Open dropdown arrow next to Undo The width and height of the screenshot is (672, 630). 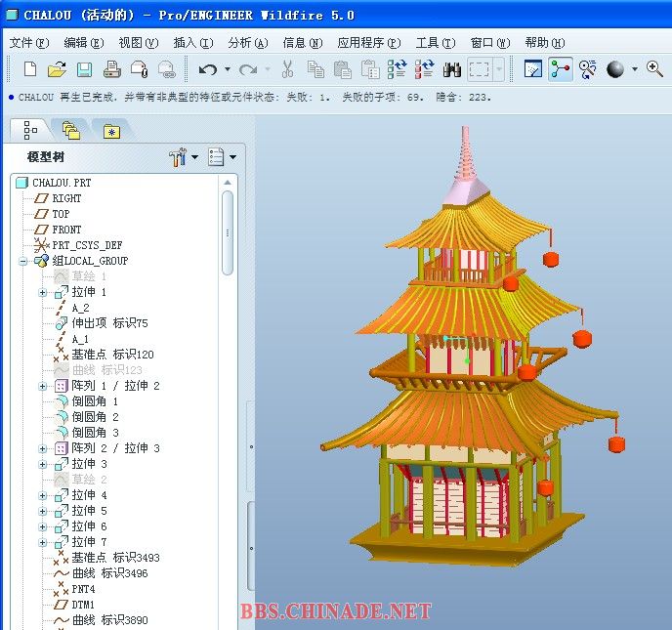pos(228,69)
